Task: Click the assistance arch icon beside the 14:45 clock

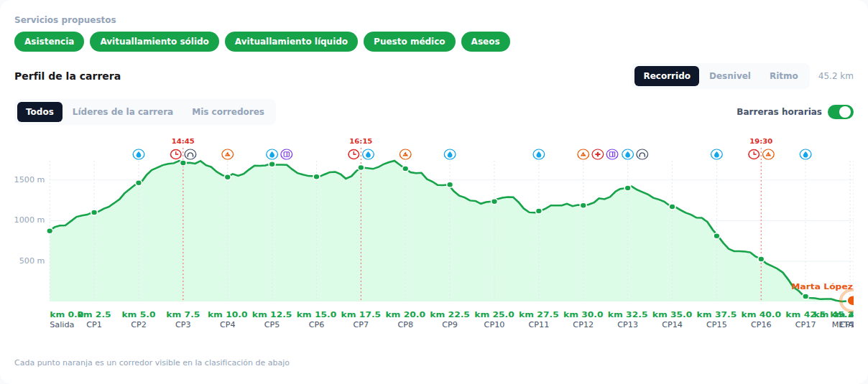Action: coord(190,154)
